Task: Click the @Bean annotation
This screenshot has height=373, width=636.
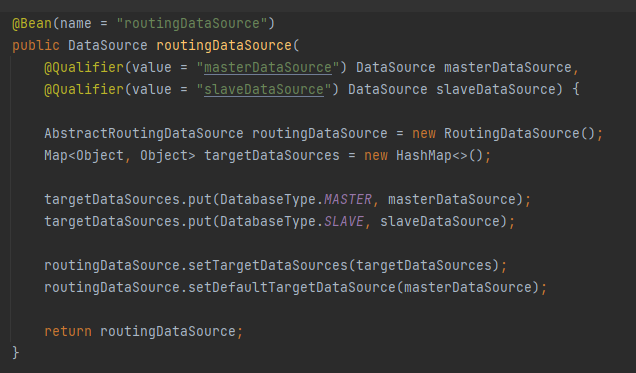Action: coord(32,23)
